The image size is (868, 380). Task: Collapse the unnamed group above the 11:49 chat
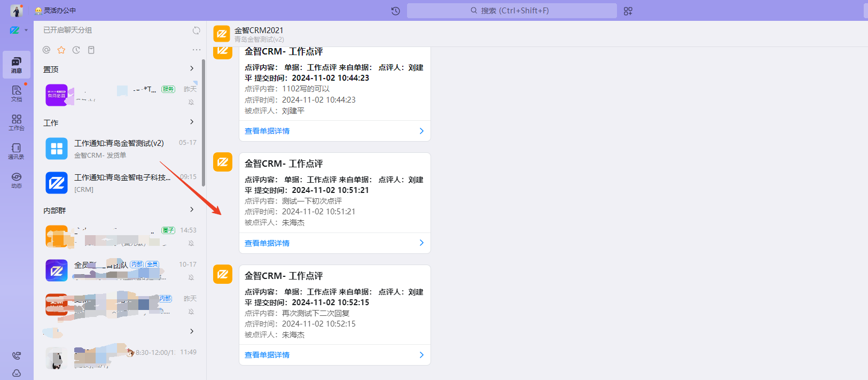[192, 331]
